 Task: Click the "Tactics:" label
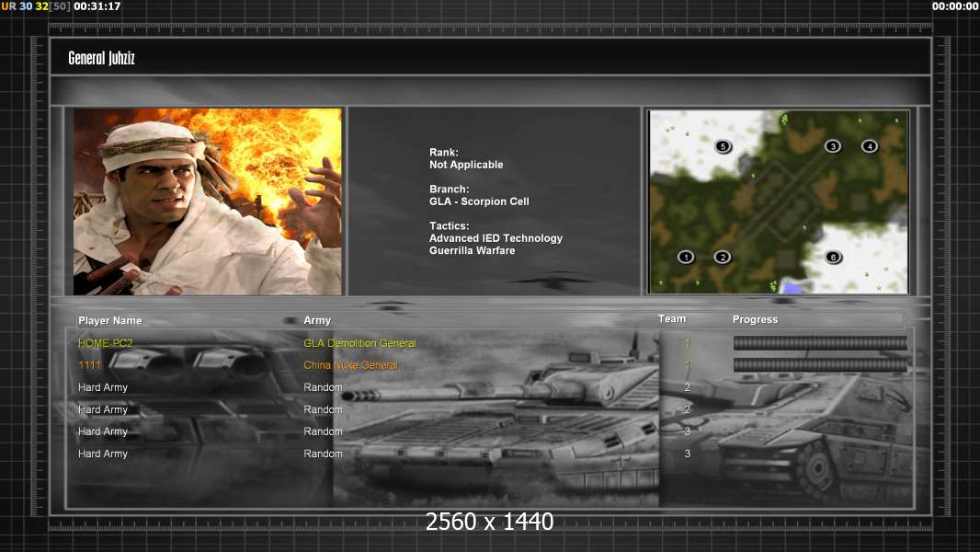click(449, 226)
